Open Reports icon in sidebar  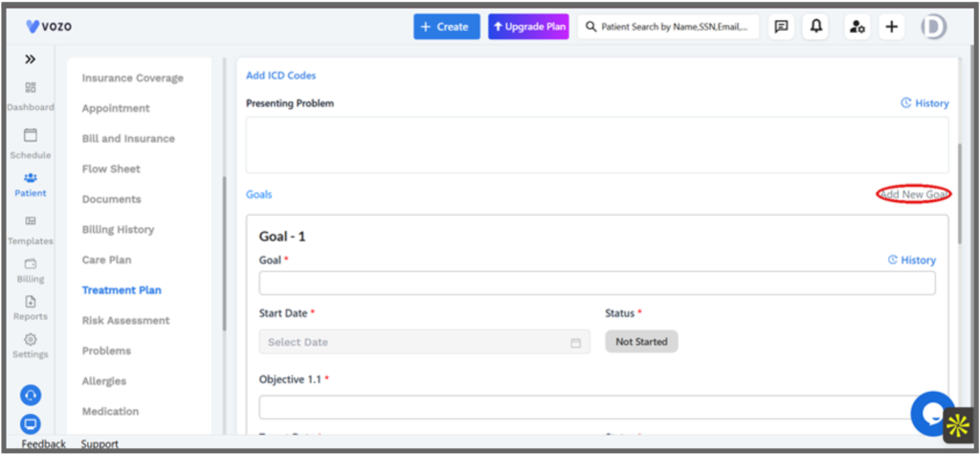[30, 302]
